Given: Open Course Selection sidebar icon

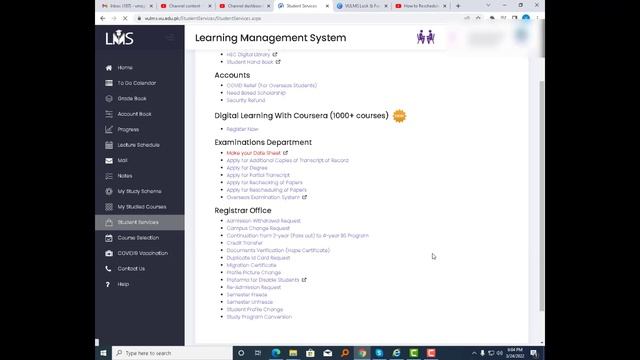Looking at the screenshot, I should [109, 238].
